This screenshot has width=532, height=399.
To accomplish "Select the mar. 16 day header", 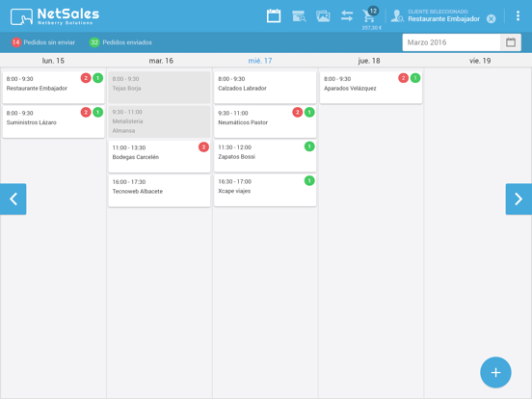I will point(161,61).
